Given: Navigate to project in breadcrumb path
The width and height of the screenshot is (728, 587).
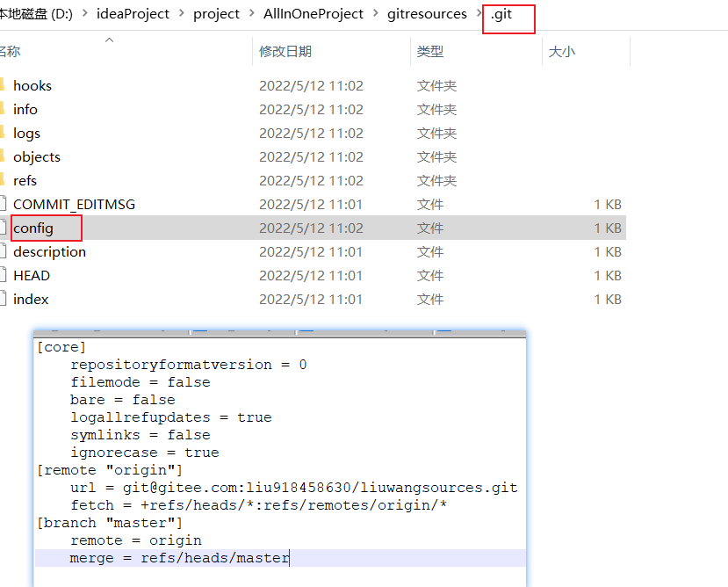Looking at the screenshot, I should 216,14.
